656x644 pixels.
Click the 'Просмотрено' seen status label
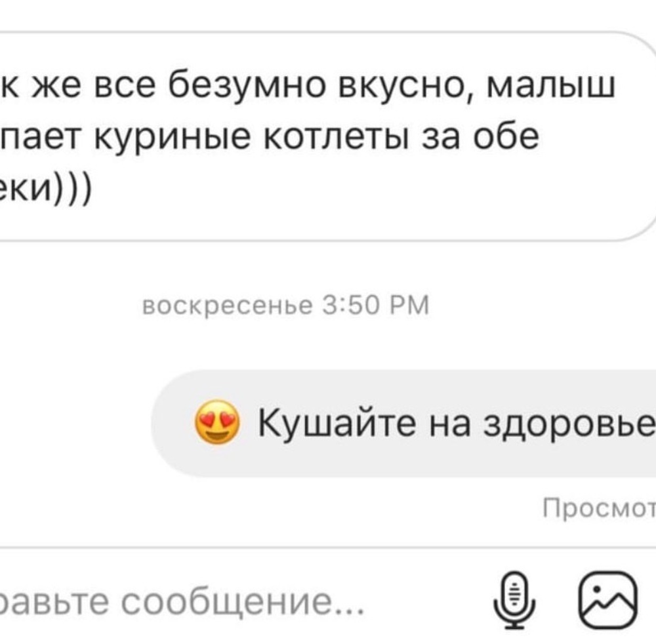tap(599, 508)
